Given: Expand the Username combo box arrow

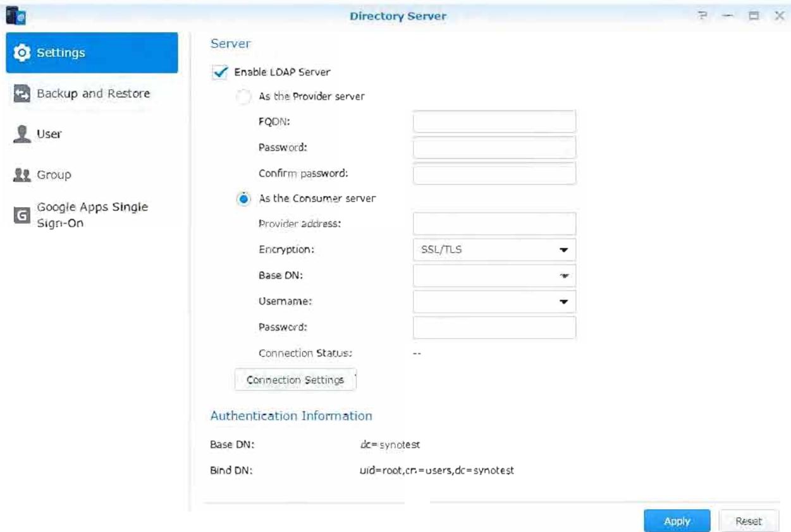Looking at the screenshot, I should pyautogui.click(x=564, y=301).
